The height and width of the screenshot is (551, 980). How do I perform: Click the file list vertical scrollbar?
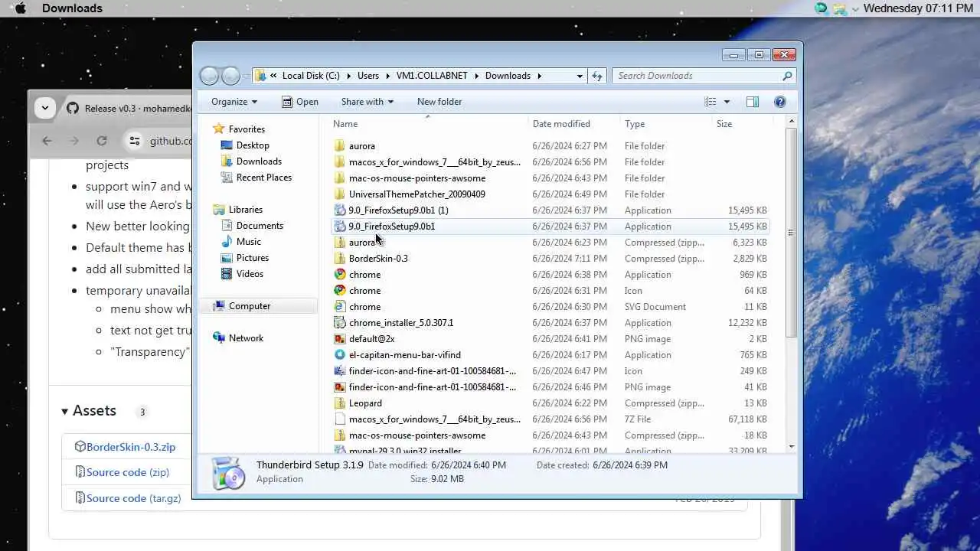coord(792,233)
